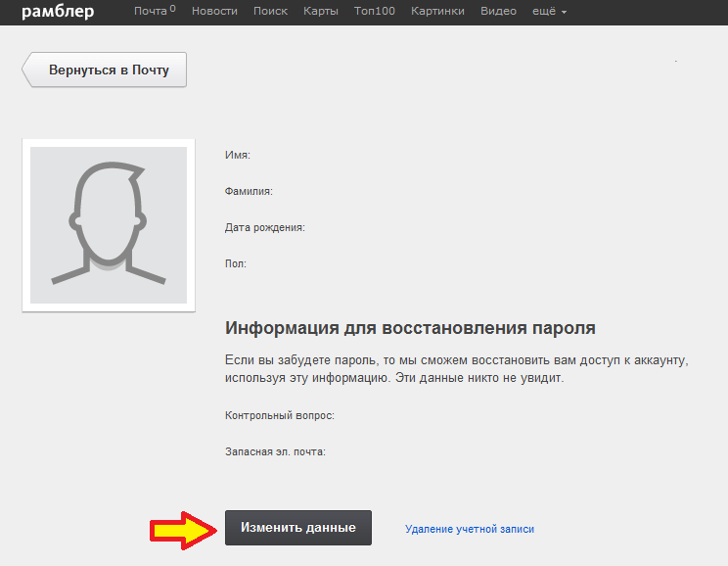The width and height of the screenshot is (728, 566).
Task: Click the Рамблер logo
Action: 58,12
